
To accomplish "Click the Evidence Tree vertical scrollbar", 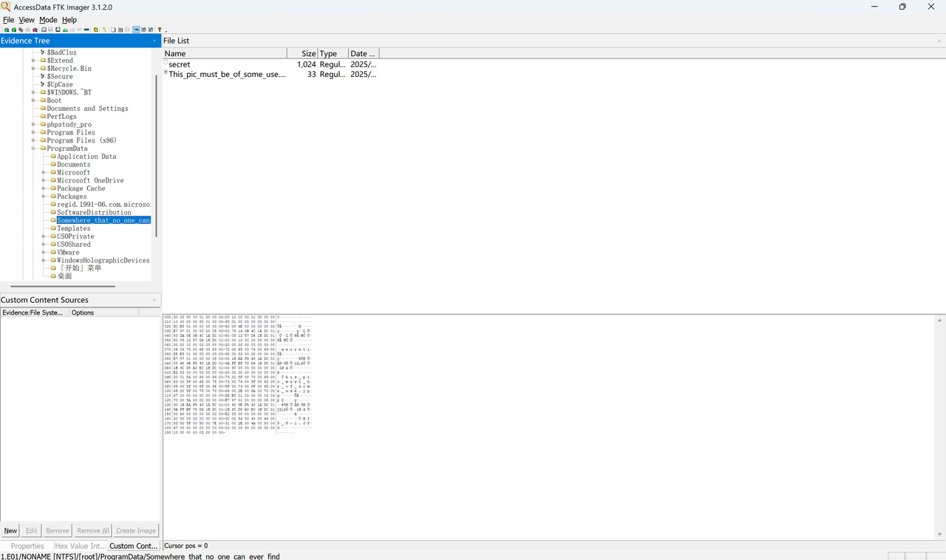I will click(x=156, y=155).
